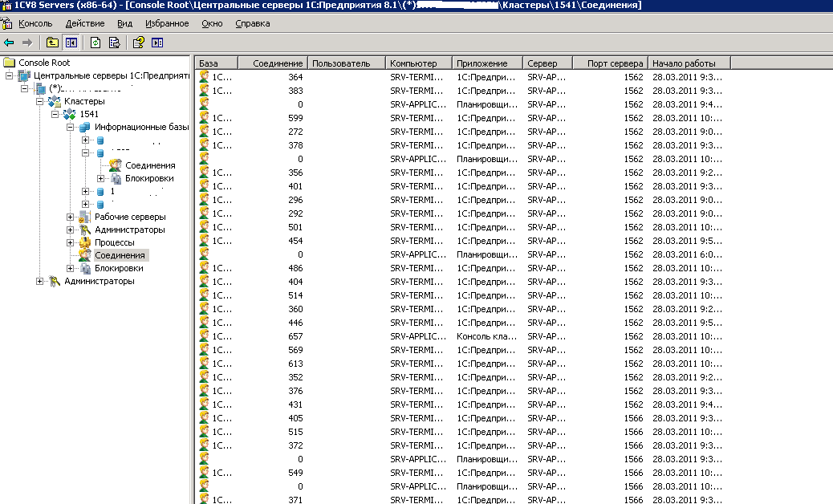Click the user icon of connection 364 row
Screen dimensions: 833x504
pyautogui.click(x=204, y=77)
